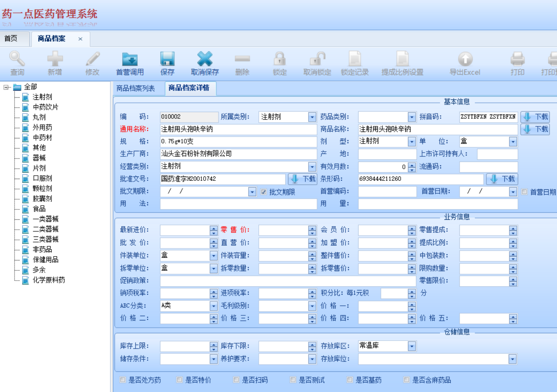
Task: Click the 下载 button next to 拼音码
Action: tap(535, 117)
